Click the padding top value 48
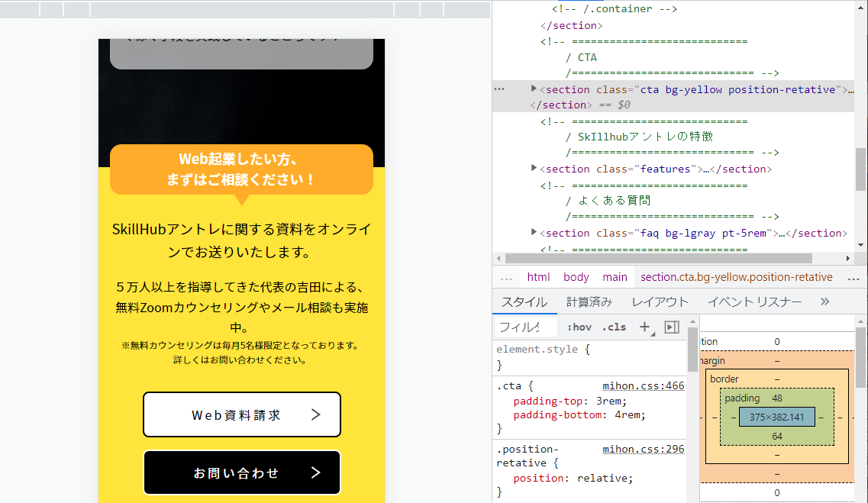Viewport: 868px width, 503px height. coord(776,398)
